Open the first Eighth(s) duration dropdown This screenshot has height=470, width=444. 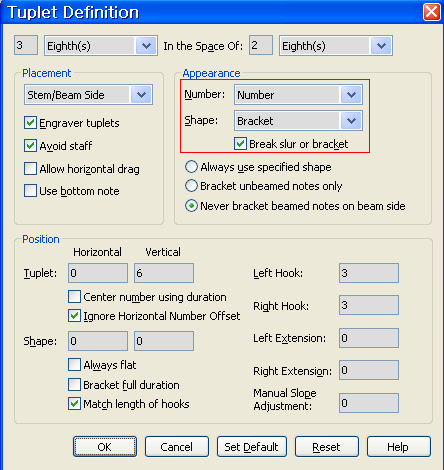[x=101, y=46]
